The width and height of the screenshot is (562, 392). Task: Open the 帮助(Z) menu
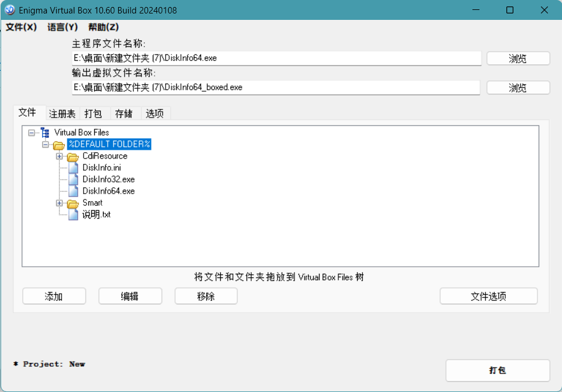coord(104,27)
